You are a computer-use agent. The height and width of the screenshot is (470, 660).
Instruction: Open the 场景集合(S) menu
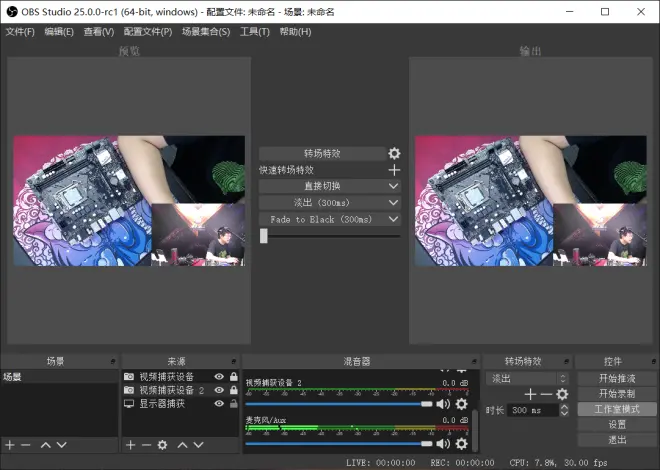coord(206,32)
